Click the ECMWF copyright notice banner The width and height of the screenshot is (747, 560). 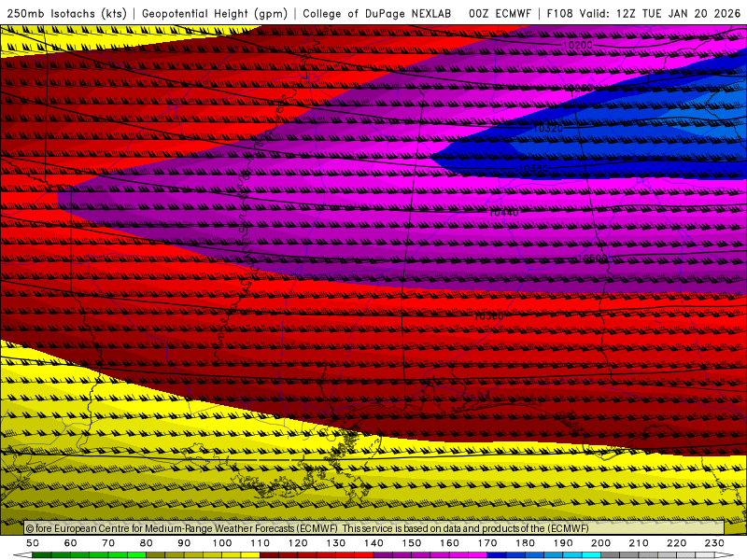tap(374, 528)
